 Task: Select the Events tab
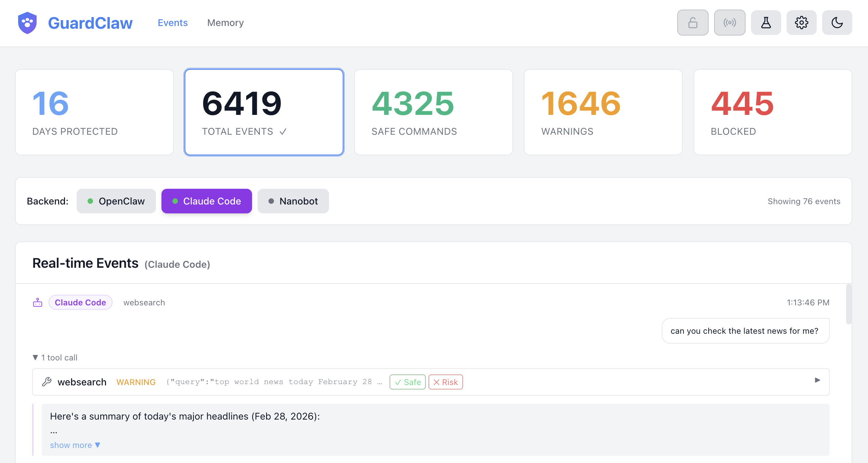[x=172, y=23]
